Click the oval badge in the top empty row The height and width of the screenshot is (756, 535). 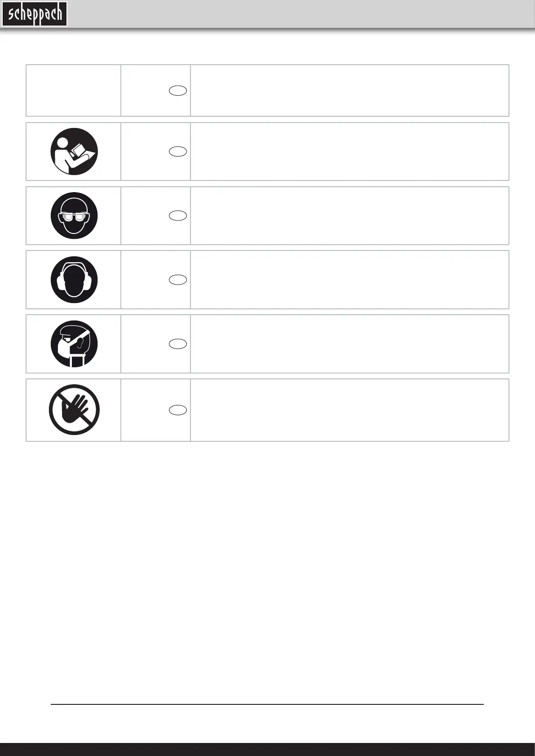click(178, 90)
